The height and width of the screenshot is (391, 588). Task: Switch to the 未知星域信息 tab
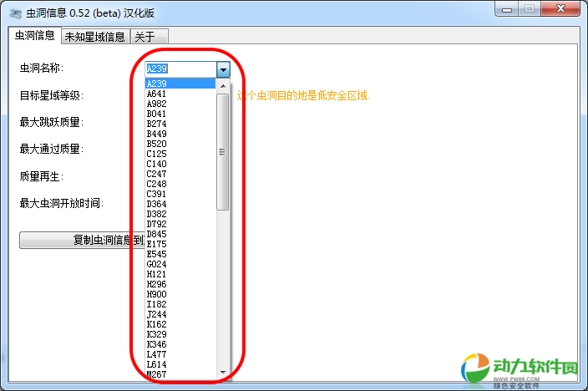94,36
